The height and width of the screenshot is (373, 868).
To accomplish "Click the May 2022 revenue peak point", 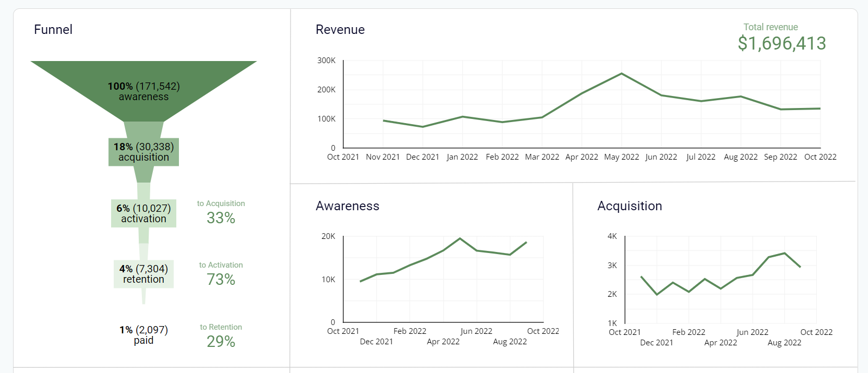I will (x=621, y=74).
